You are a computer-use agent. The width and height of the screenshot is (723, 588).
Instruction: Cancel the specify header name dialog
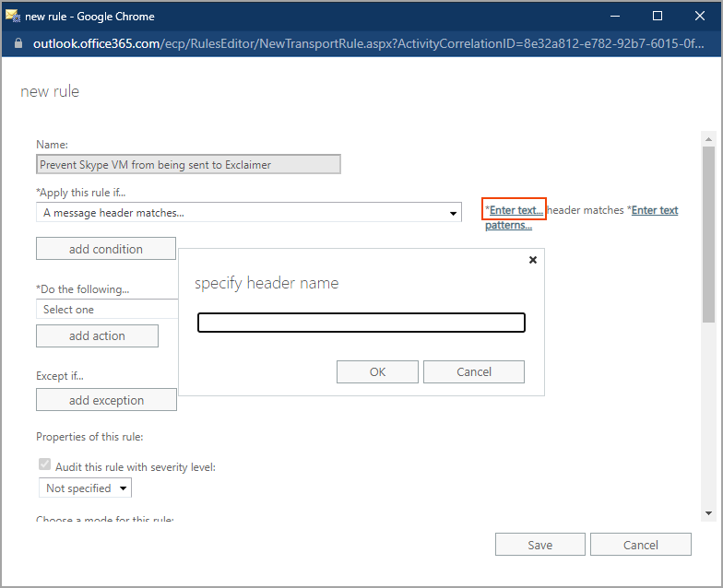click(474, 371)
